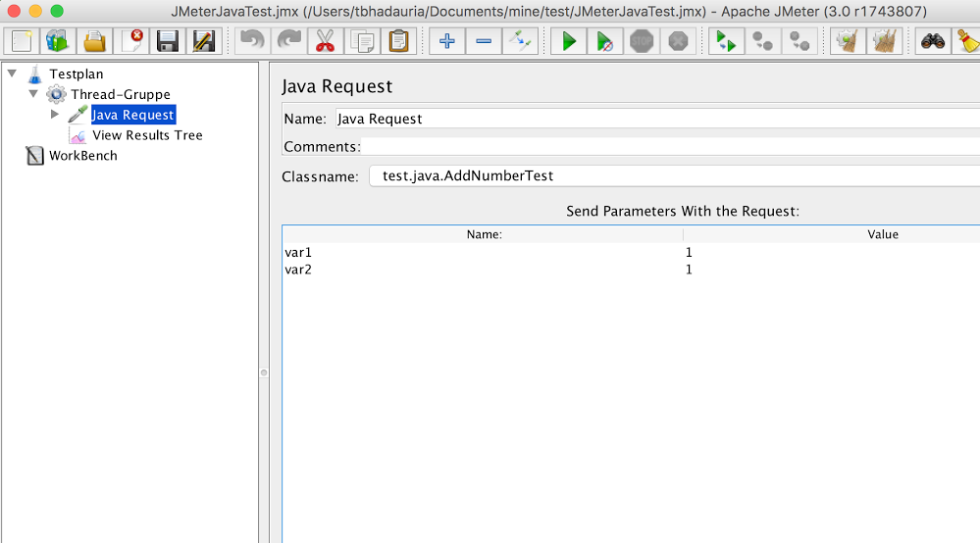Click the Clear broom icon
This screenshot has width=980, height=543.
pos(848,42)
